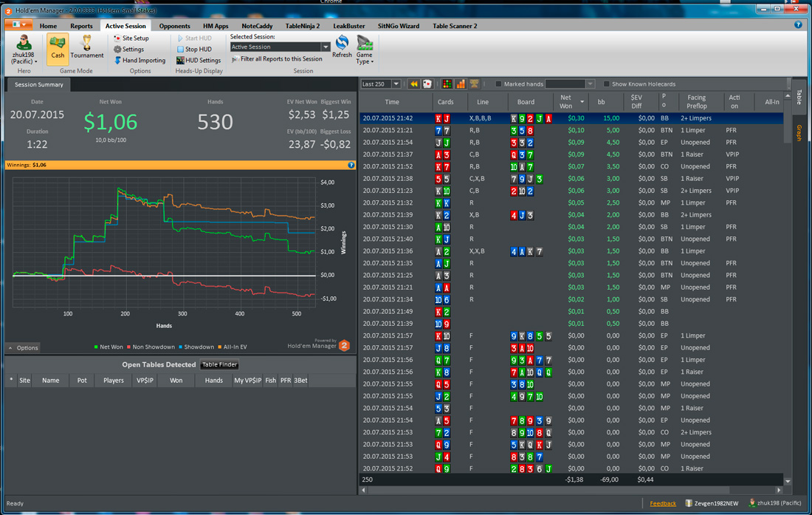The height and width of the screenshot is (515, 812).
Task: Open the blue help icon in title ribbon
Action: coord(798,25)
